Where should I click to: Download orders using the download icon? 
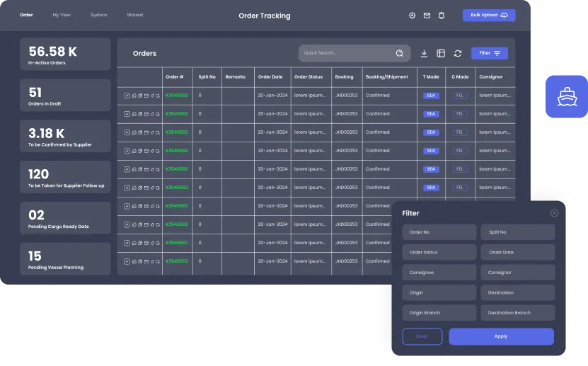(424, 53)
